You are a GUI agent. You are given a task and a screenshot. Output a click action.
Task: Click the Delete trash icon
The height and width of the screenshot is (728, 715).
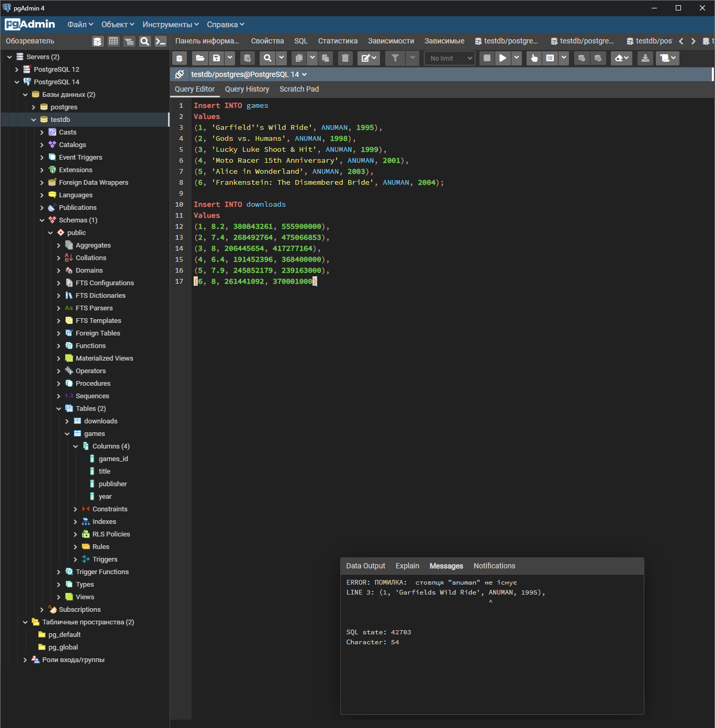345,58
